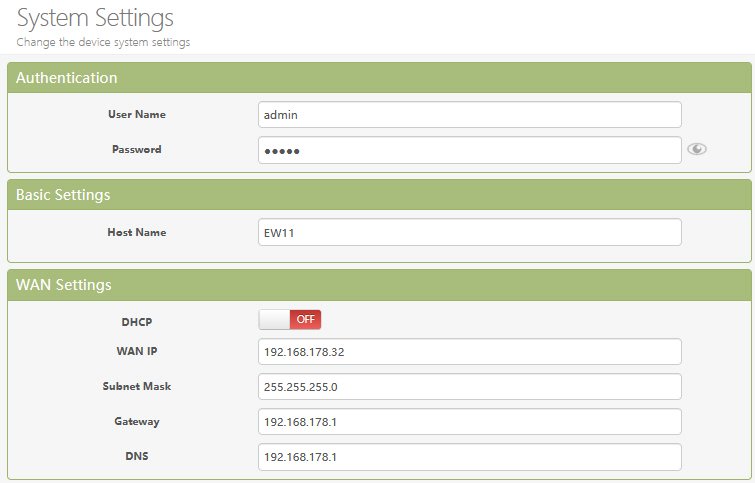Image resolution: width=755 pixels, height=483 pixels.
Task: Click the Gateway address field
Action: pyautogui.click(x=469, y=421)
